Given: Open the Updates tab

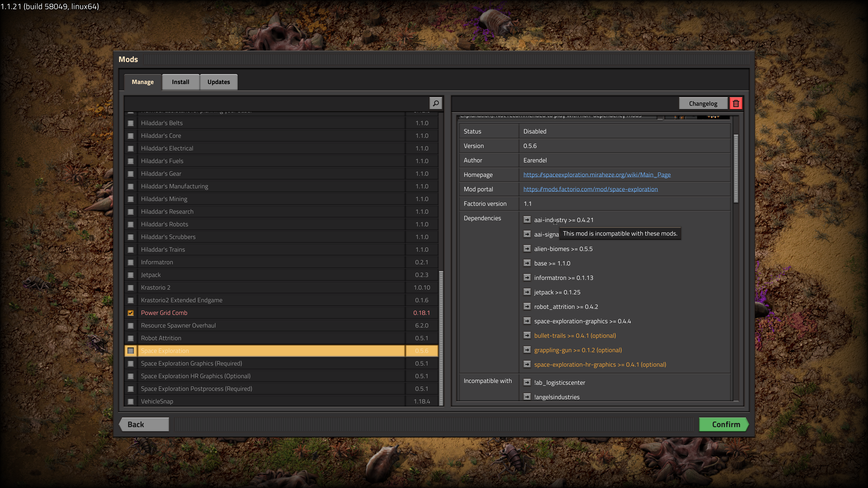Looking at the screenshot, I should point(218,82).
